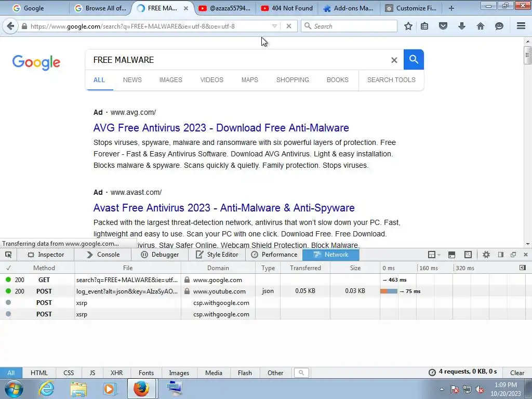Filter network requests by Fonts
The width and height of the screenshot is (532, 399).
146,373
